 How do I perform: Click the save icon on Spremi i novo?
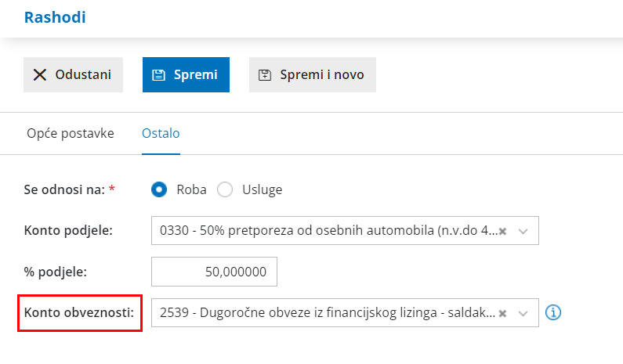265,75
